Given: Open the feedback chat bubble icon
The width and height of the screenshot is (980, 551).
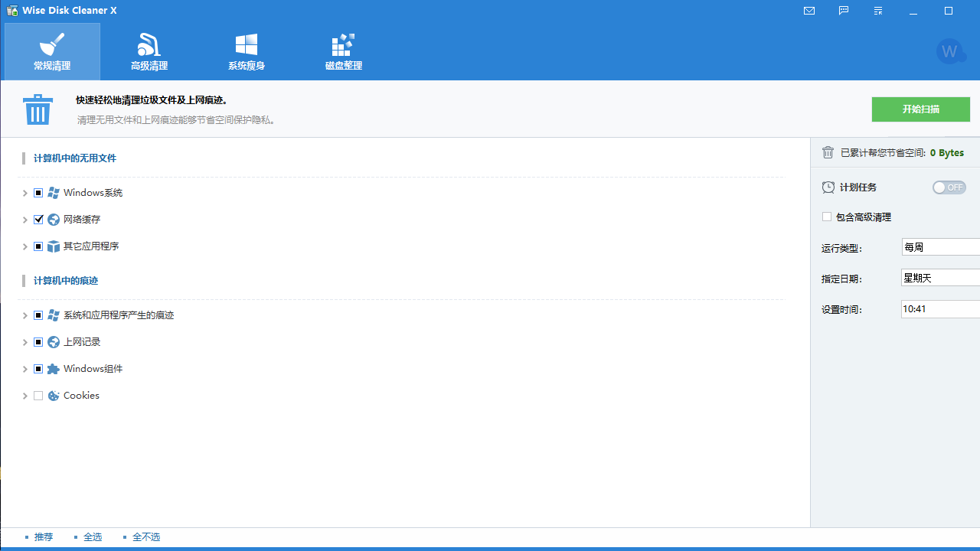Looking at the screenshot, I should (844, 11).
